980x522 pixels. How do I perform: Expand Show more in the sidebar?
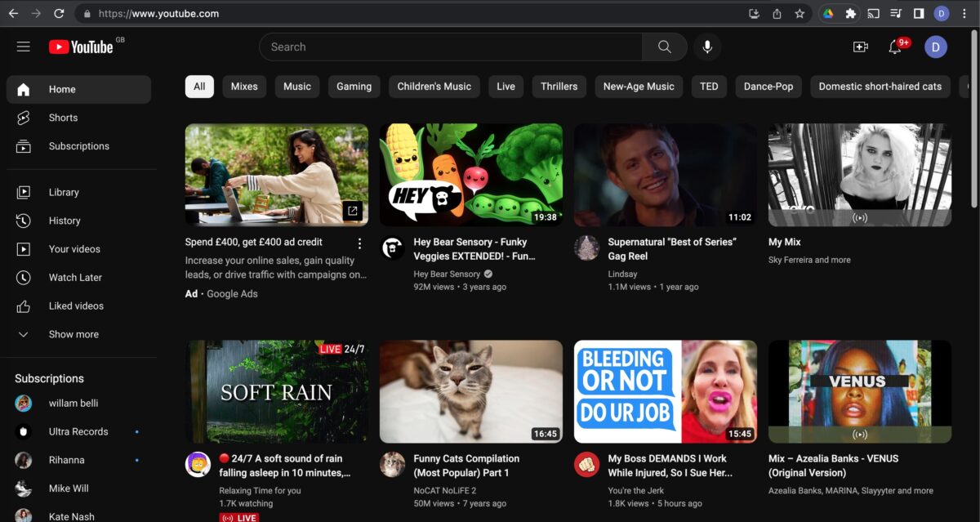pyautogui.click(x=78, y=334)
